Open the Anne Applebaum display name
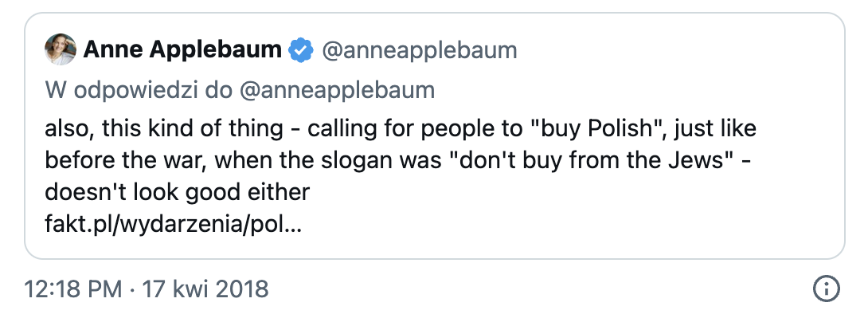The height and width of the screenshot is (318, 868). [x=182, y=50]
